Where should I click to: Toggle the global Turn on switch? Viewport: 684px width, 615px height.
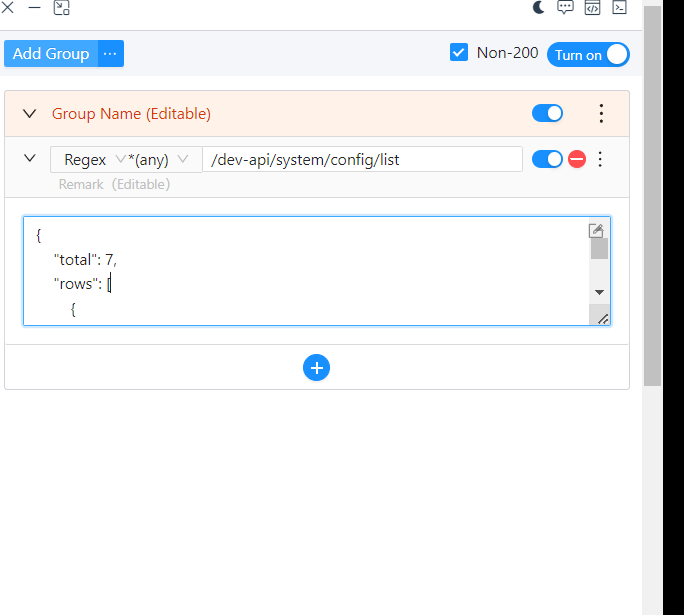click(588, 55)
